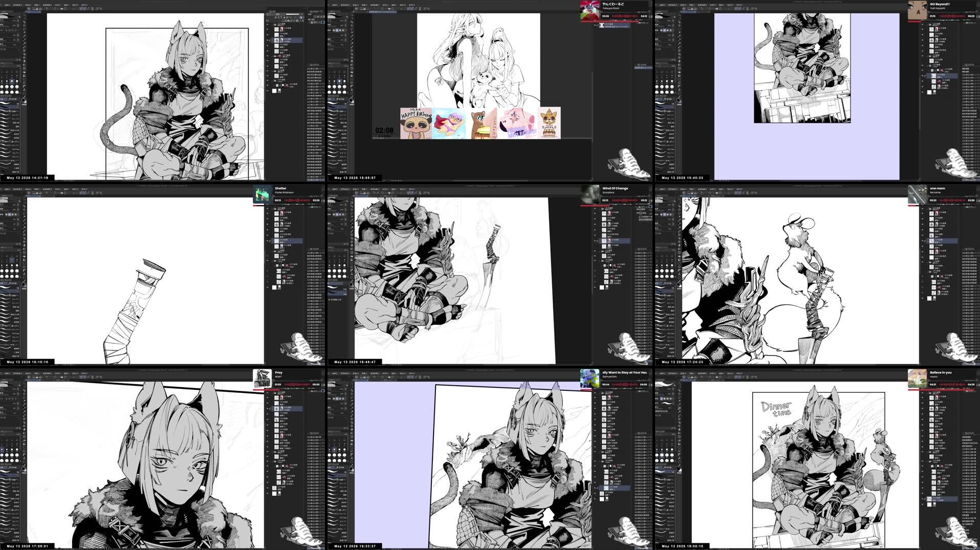Click the May 13 2026 18:33:37 timestamp
The height and width of the screenshot is (550, 980).
(355, 546)
